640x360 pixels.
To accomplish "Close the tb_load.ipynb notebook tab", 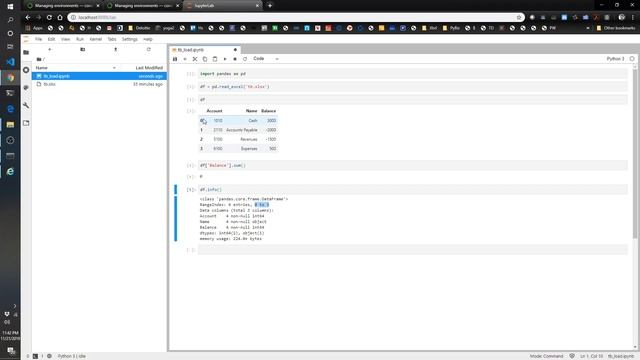I will point(235,50).
